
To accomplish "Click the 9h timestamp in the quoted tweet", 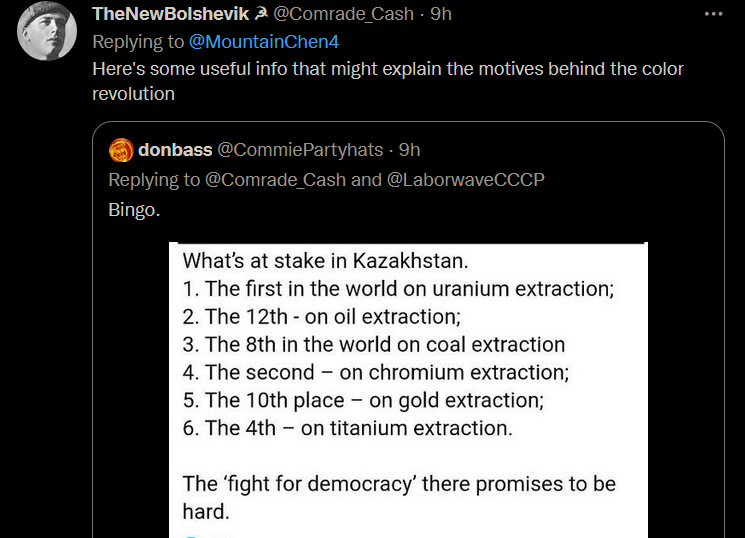I will (x=409, y=150).
